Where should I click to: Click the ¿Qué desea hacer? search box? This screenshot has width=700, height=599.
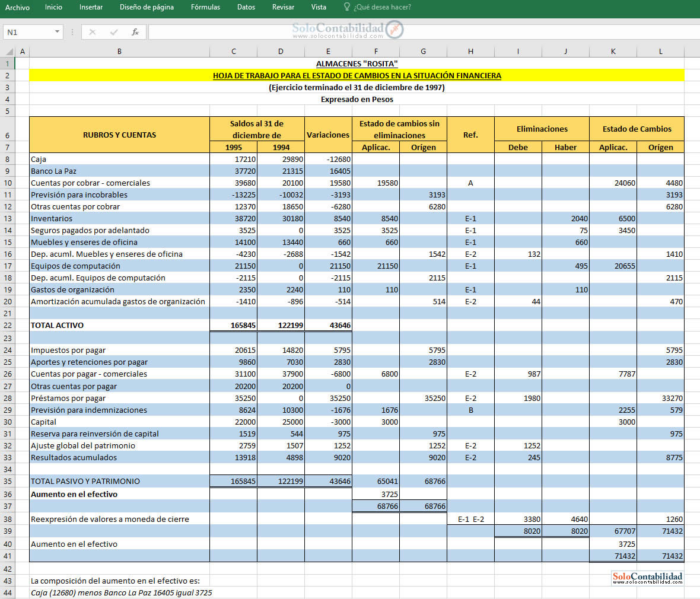pos(382,7)
